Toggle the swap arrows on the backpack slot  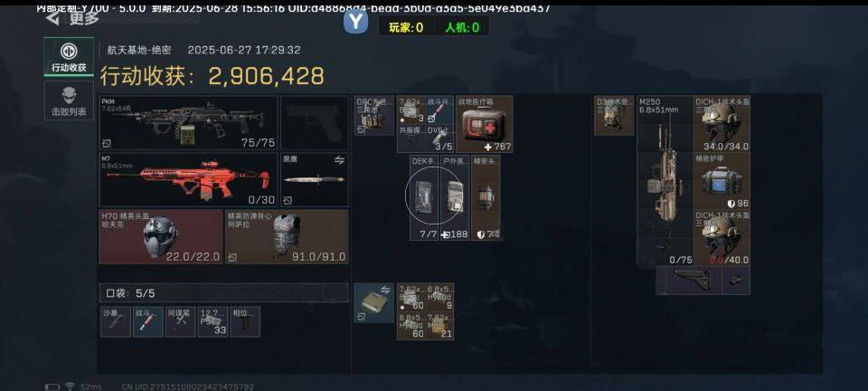[x=385, y=290]
